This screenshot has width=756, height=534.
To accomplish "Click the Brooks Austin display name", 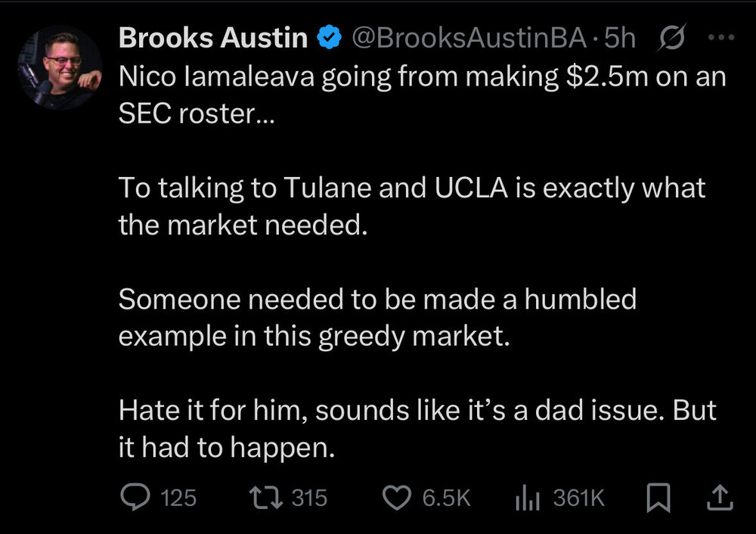I will (212, 39).
